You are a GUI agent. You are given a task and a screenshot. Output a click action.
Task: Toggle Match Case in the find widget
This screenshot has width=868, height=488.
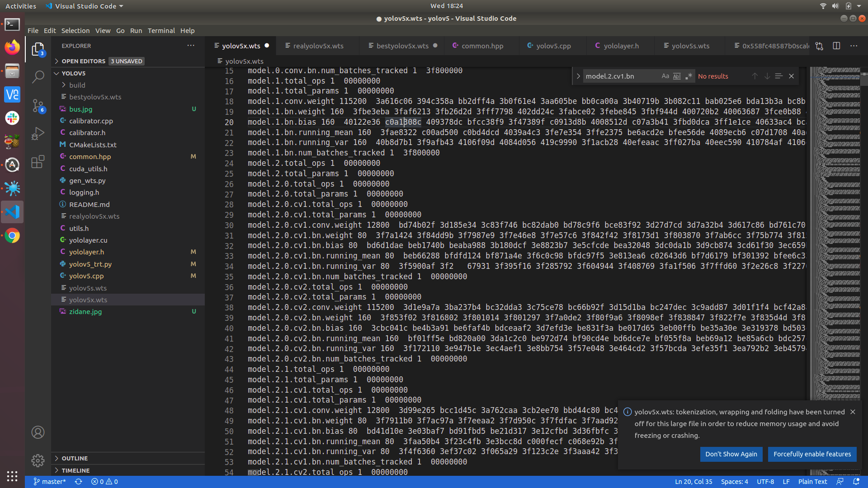(x=665, y=76)
